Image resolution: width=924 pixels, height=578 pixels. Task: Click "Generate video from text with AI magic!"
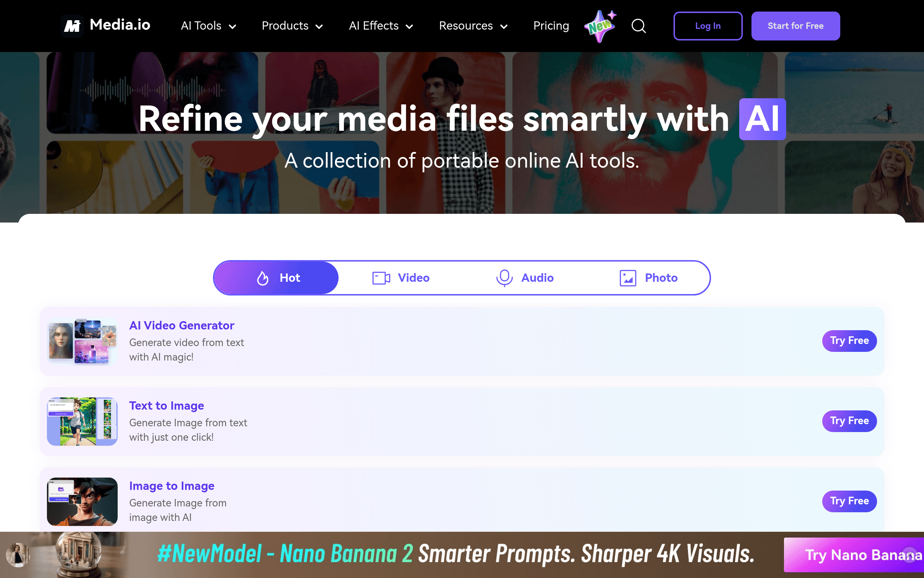(187, 350)
